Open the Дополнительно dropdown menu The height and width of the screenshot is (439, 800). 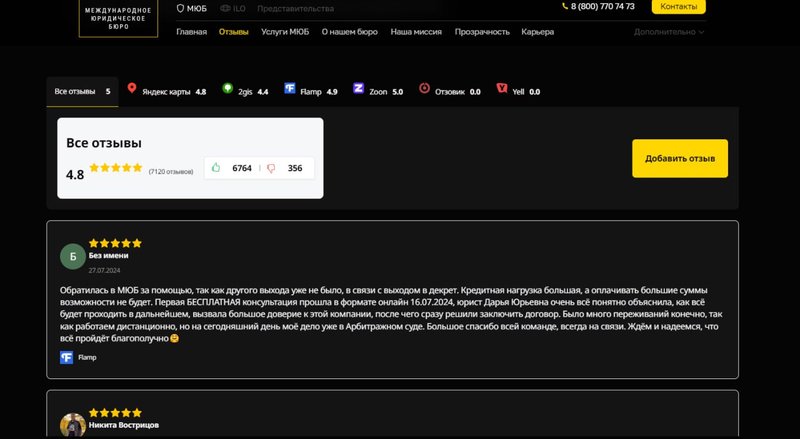(x=668, y=32)
